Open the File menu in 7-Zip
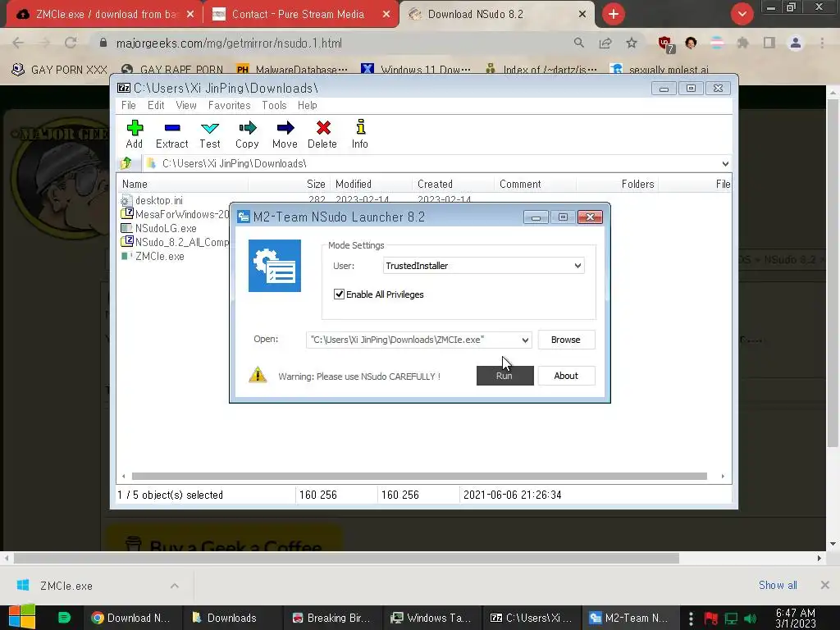The image size is (840, 630). [x=129, y=105]
